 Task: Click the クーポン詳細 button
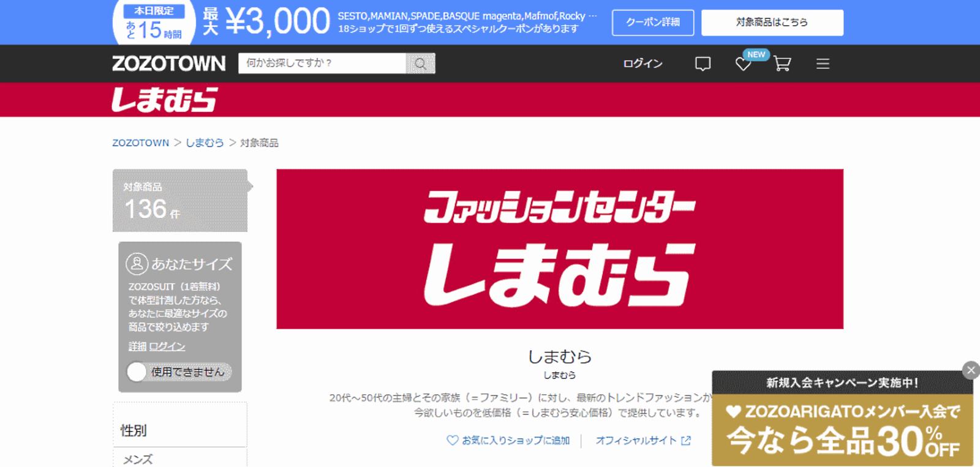pos(653,23)
